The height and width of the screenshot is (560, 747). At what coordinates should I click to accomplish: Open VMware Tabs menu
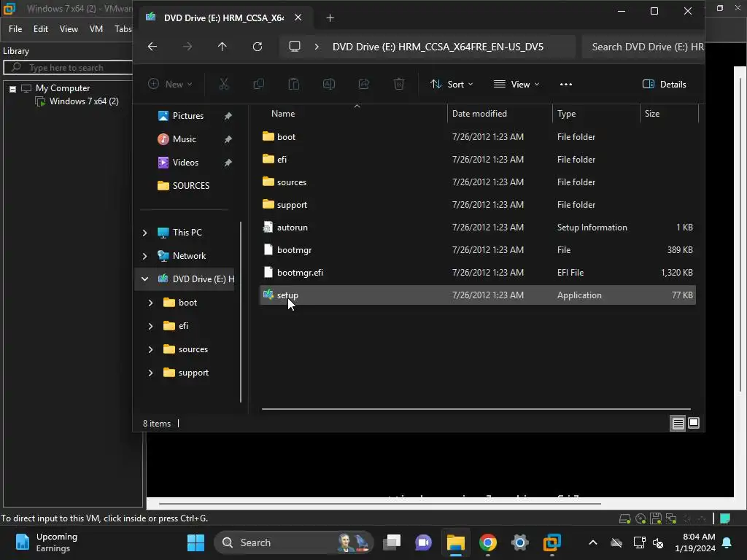pyautogui.click(x=123, y=29)
